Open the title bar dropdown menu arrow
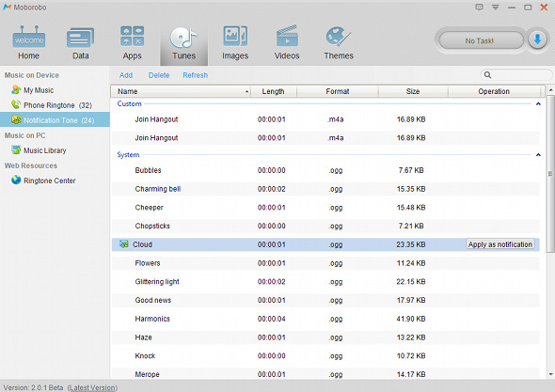555x392 pixels. (496, 8)
